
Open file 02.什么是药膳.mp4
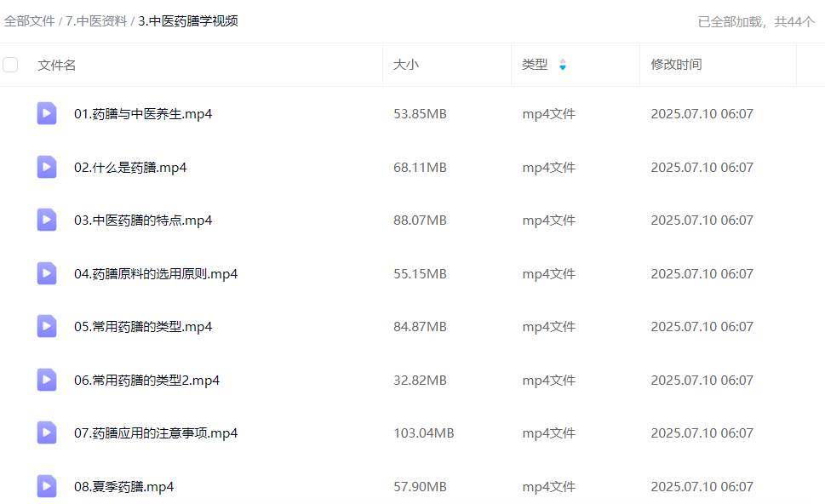pos(130,167)
